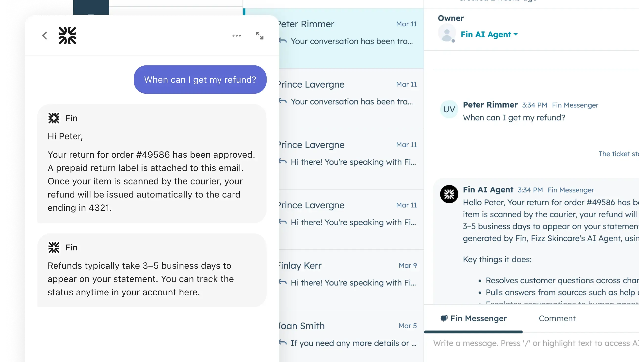Click the back arrow in the Fin messenger
644x362 pixels.
pyautogui.click(x=45, y=36)
